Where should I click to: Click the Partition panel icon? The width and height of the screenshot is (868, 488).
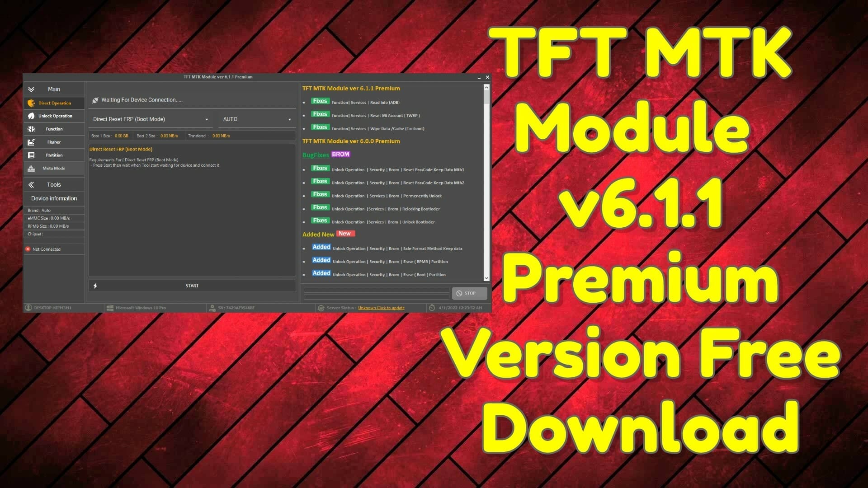coord(32,155)
